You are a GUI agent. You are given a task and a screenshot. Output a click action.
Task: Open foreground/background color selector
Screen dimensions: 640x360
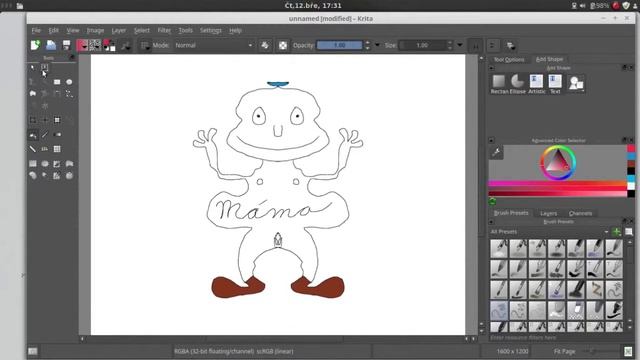(x=109, y=45)
